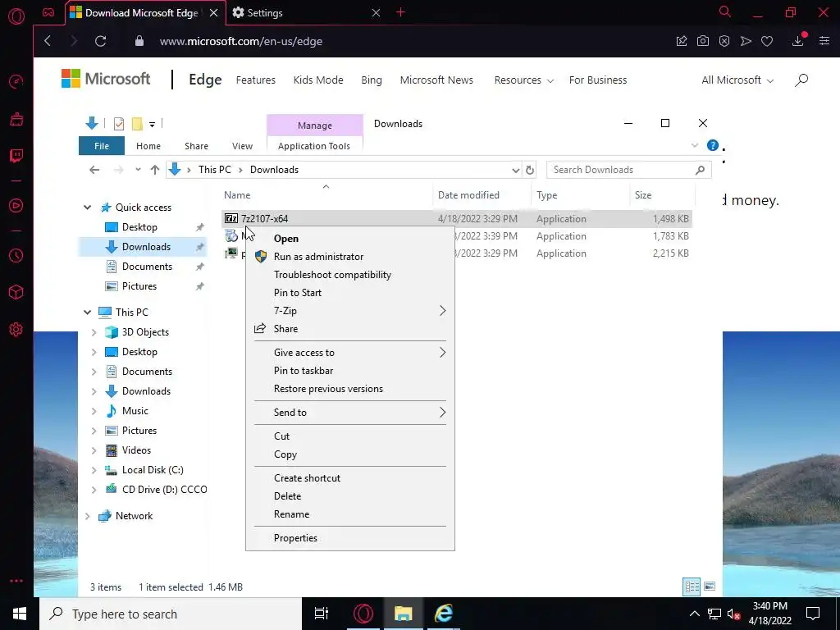
Task: Open History clock icon in Opera sidebar
Action: 16,256
